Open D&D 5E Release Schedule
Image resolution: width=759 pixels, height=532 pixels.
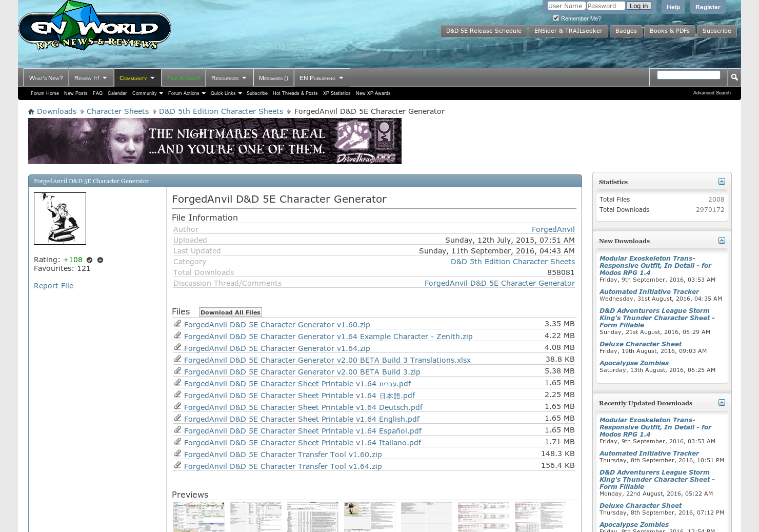pyautogui.click(x=484, y=31)
